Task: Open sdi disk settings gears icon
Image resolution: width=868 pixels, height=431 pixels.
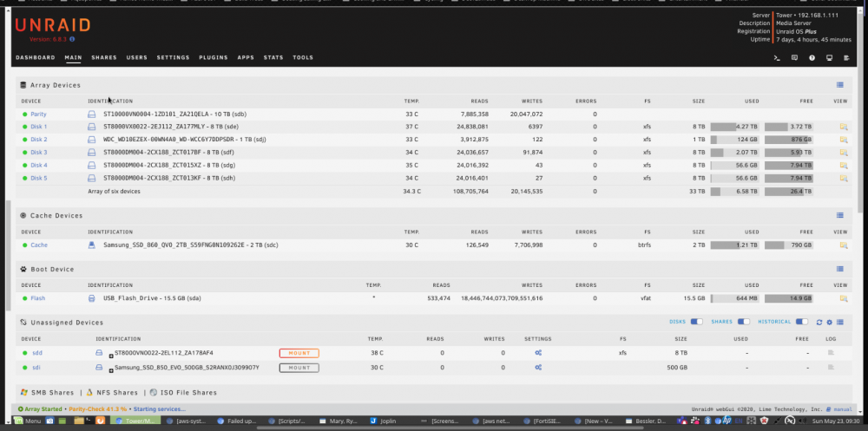Action: pos(537,368)
